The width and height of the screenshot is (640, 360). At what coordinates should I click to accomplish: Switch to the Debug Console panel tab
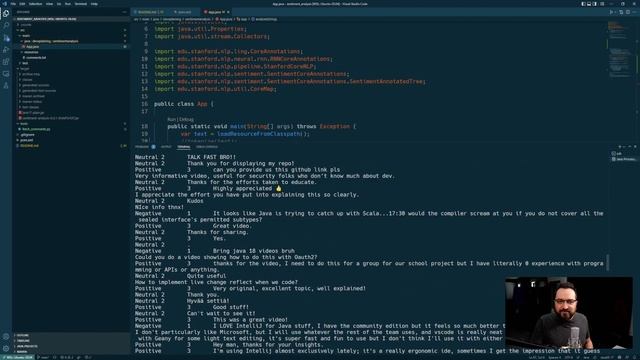point(207,147)
